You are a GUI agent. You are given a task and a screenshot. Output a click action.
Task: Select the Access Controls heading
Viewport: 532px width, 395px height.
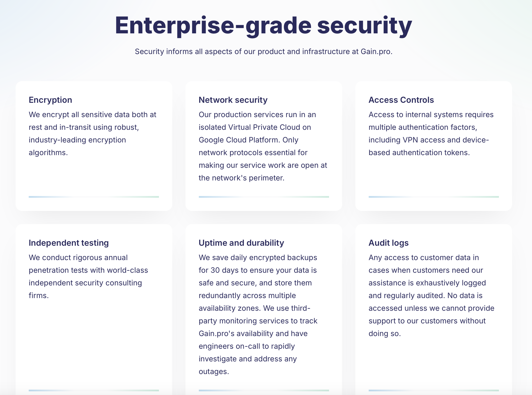tap(401, 100)
